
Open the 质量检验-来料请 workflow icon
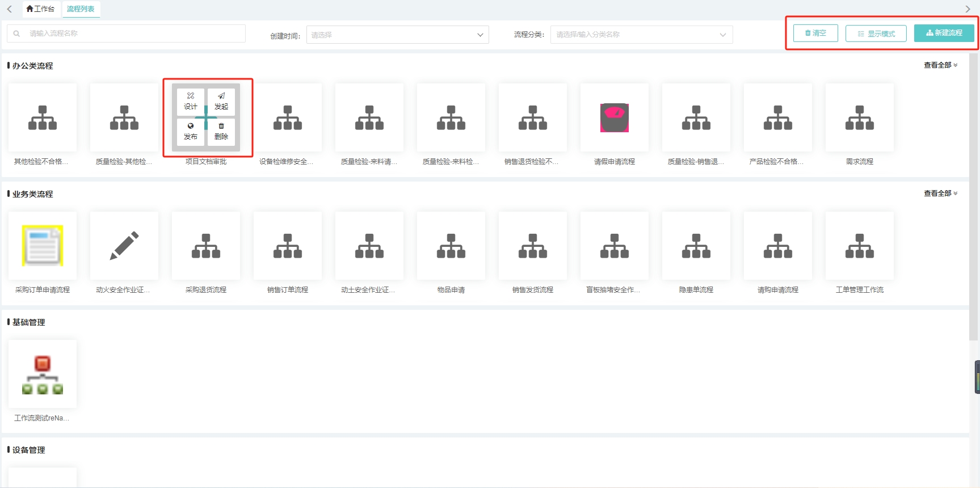click(x=369, y=117)
